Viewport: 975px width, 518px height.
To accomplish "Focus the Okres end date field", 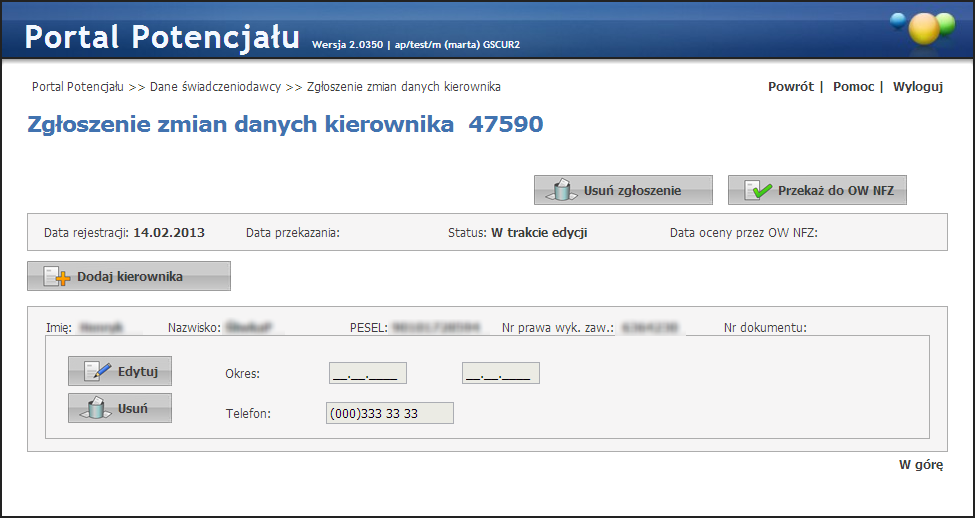I will tap(500, 374).
